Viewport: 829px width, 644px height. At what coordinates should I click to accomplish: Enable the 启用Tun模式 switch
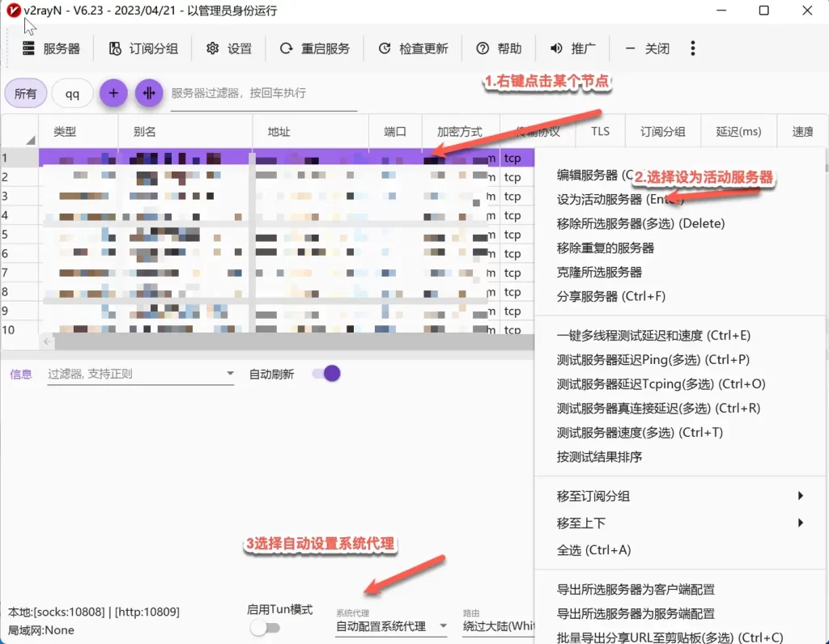(265, 628)
